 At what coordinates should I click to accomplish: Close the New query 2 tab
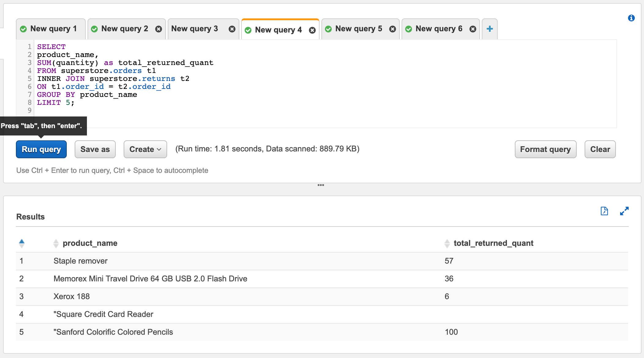(x=159, y=29)
